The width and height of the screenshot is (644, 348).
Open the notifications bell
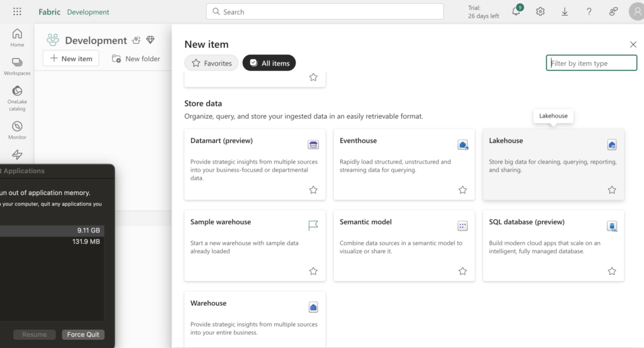click(x=516, y=11)
